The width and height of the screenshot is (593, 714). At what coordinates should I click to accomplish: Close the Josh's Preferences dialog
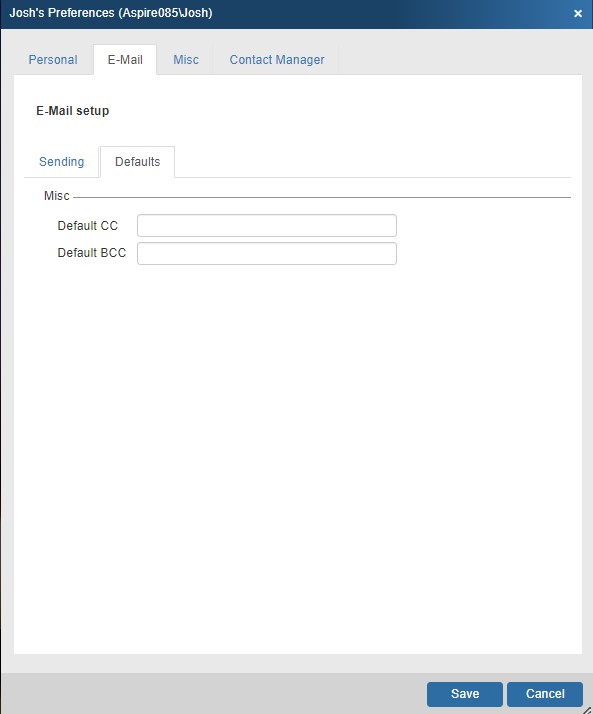[x=578, y=14]
